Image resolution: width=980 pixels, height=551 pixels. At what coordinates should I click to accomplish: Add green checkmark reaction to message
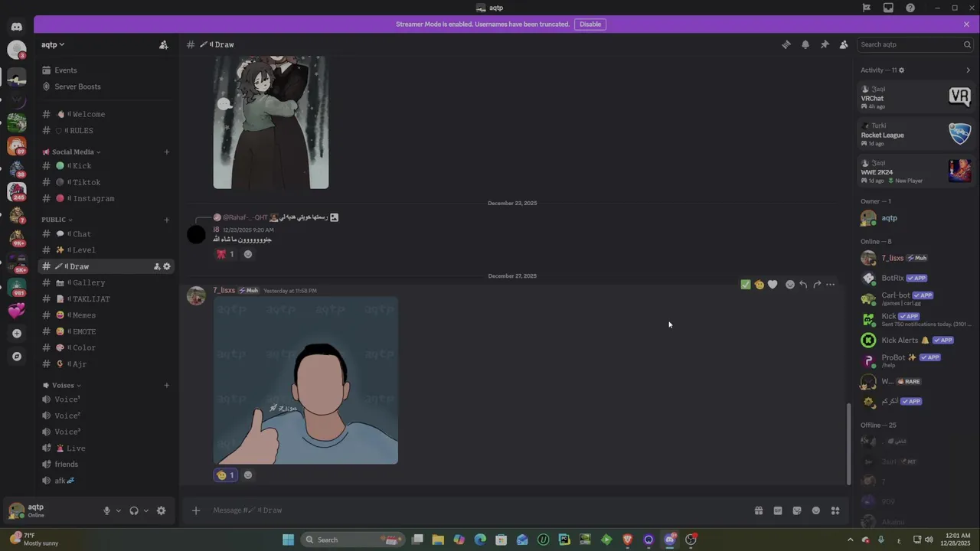pyautogui.click(x=746, y=285)
